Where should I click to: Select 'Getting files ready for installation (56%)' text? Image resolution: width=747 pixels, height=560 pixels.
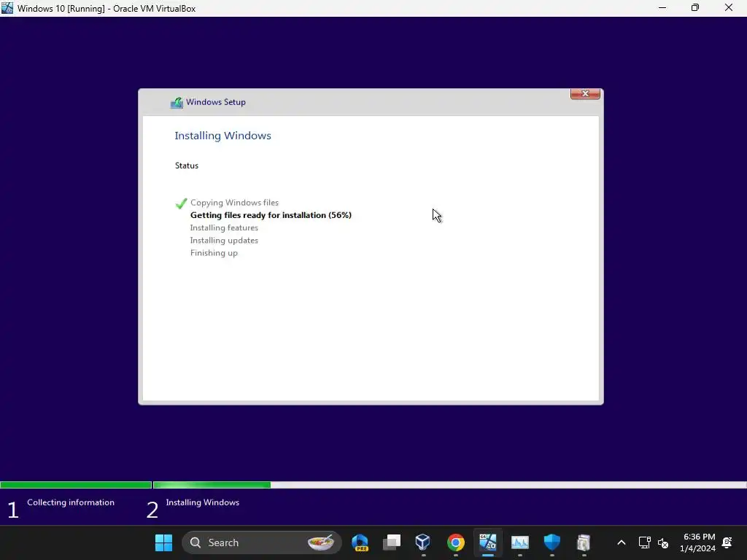click(x=271, y=215)
